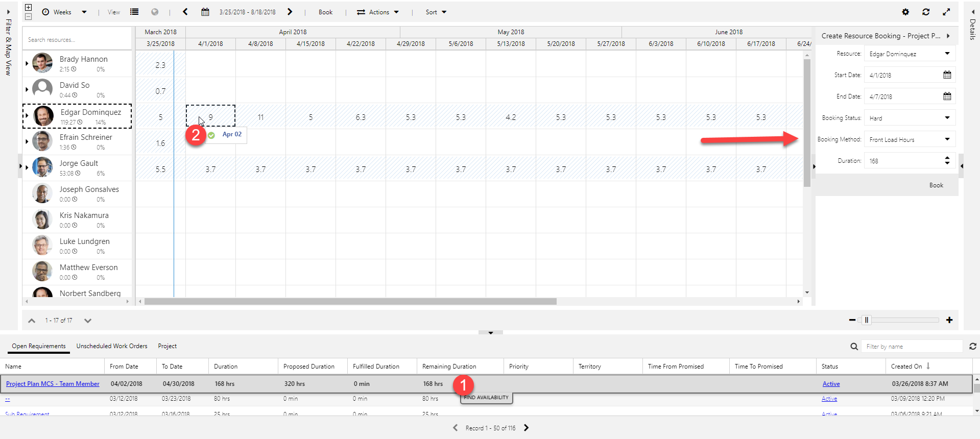Toggle full screen mode for board
Viewport: 980px width, 439px height.
point(946,12)
